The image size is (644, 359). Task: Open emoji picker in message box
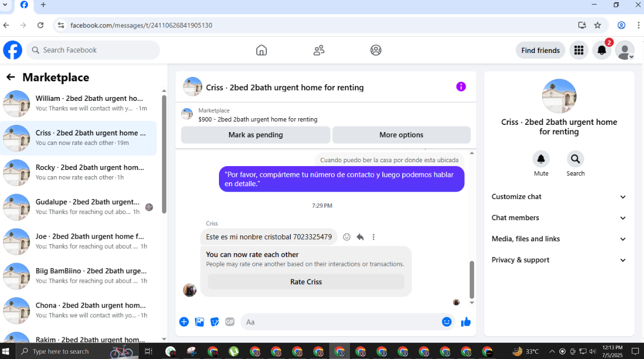tap(446, 322)
